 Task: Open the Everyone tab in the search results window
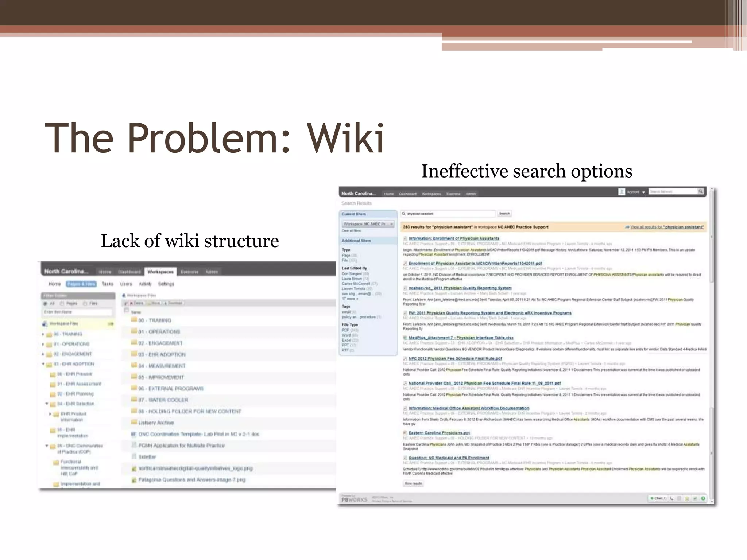pyautogui.click(x=453, y=194)
